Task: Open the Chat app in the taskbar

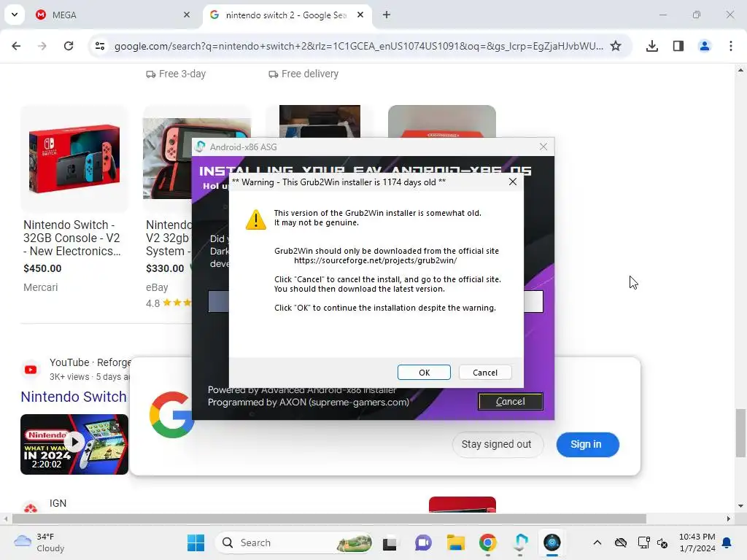Action: 423,542
